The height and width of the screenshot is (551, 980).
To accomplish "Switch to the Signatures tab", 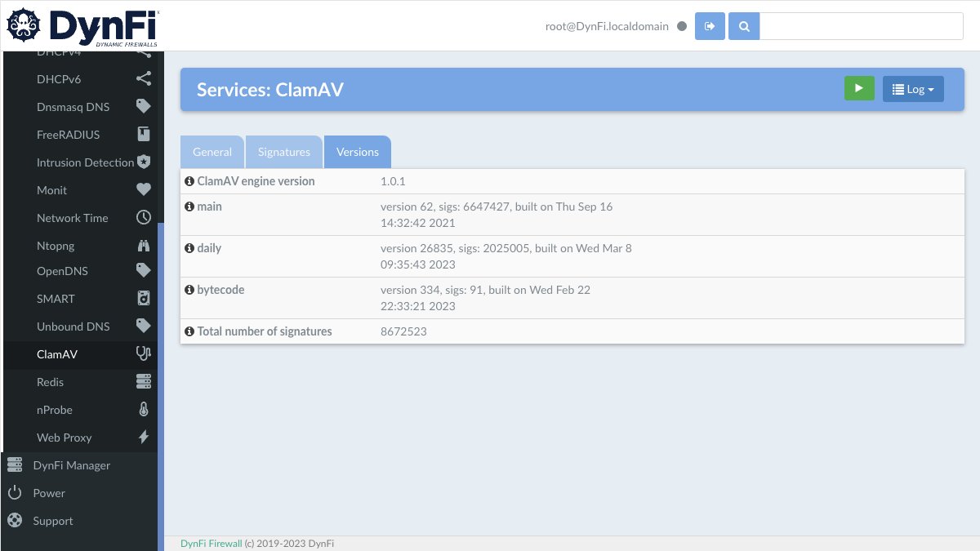I will tap(283, 152).
